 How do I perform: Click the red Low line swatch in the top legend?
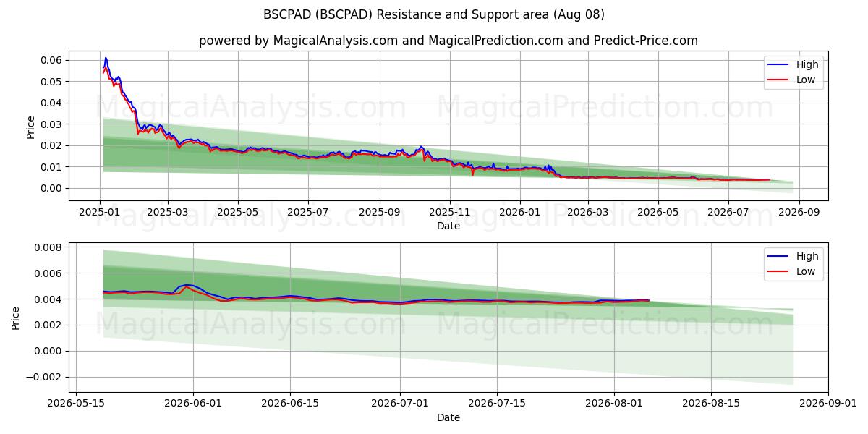(x=779, y=80)
